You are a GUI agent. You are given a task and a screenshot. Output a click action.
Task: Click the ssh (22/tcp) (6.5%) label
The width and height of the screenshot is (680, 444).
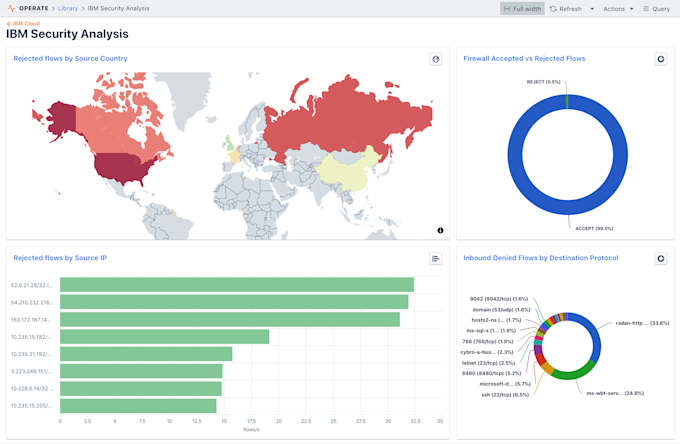point(505,395)
